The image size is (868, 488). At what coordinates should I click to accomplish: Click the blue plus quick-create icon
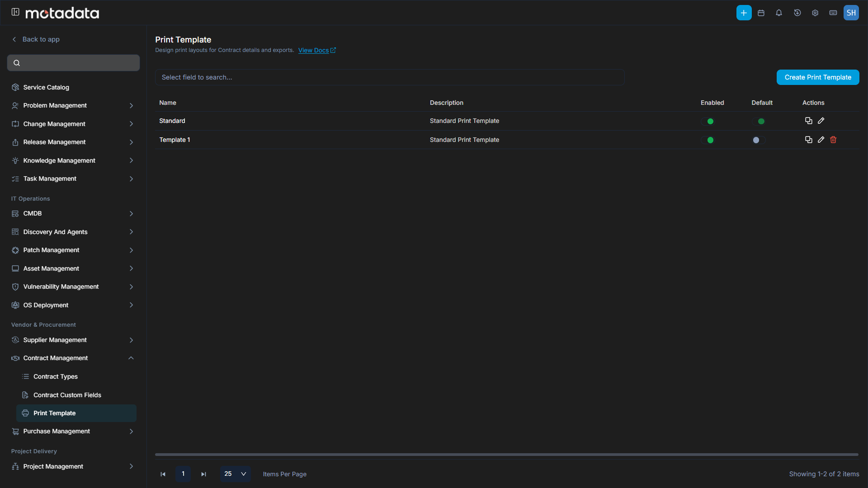click(x=744, y=13)
